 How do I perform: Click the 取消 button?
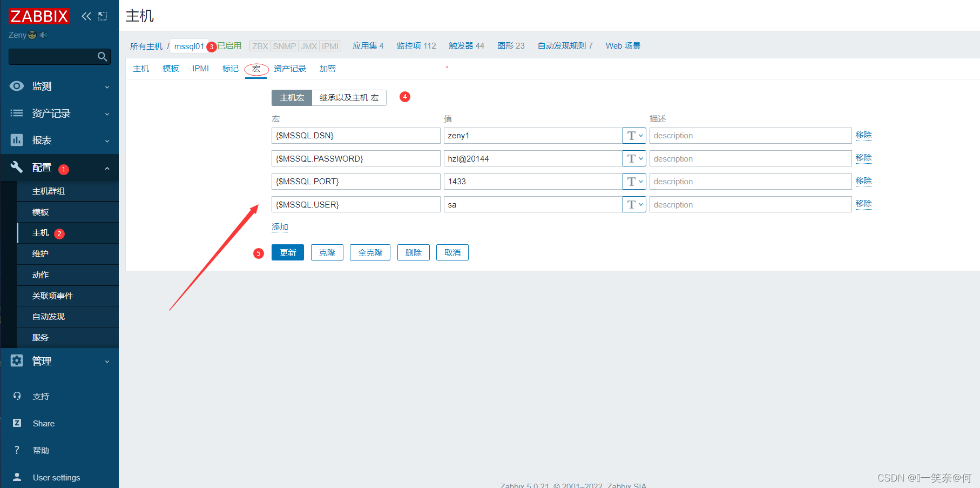(452, 252)
